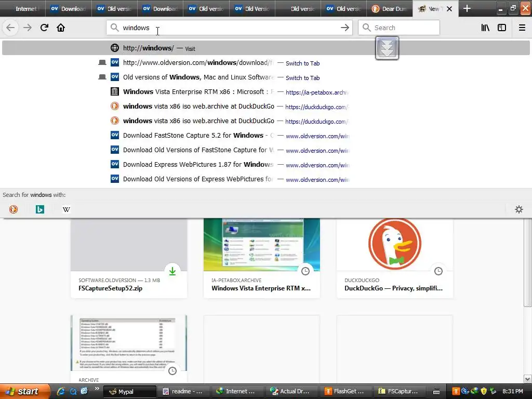532x399 pixels.
Task: Open FSCaptur... taskbar window
Action: pos(400,392)
